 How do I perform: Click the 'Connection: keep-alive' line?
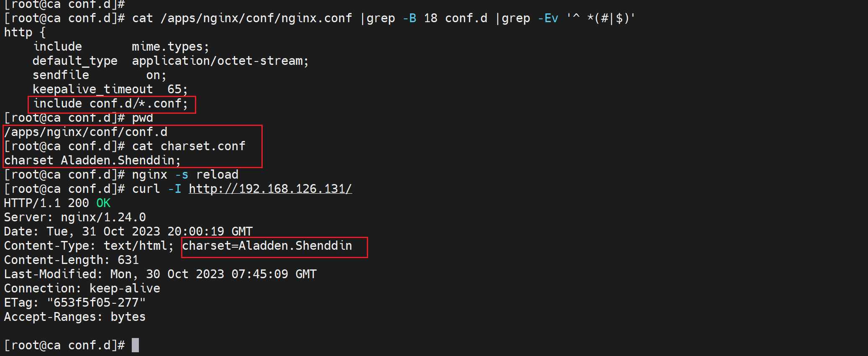82,288
